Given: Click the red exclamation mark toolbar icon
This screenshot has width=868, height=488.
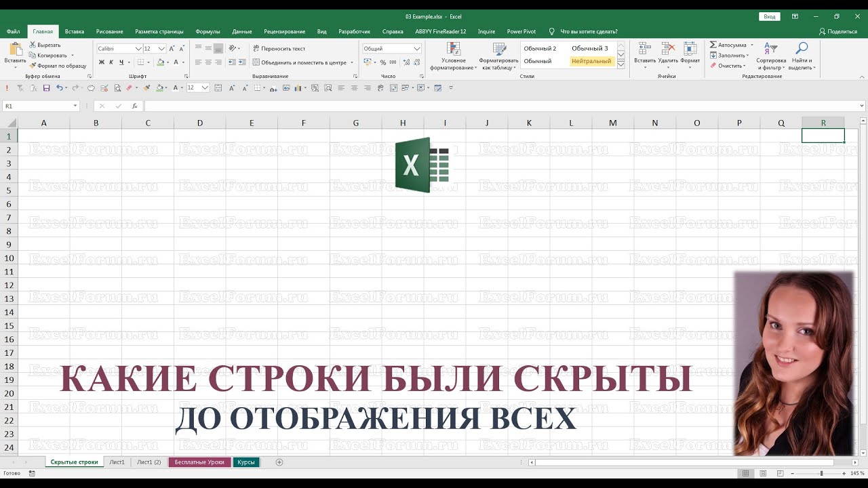Looking at the screenshot, I should [7, 88].
